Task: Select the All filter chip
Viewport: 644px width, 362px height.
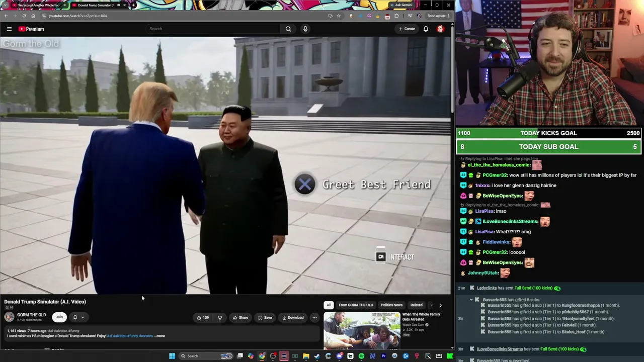Action: point(329,305)
